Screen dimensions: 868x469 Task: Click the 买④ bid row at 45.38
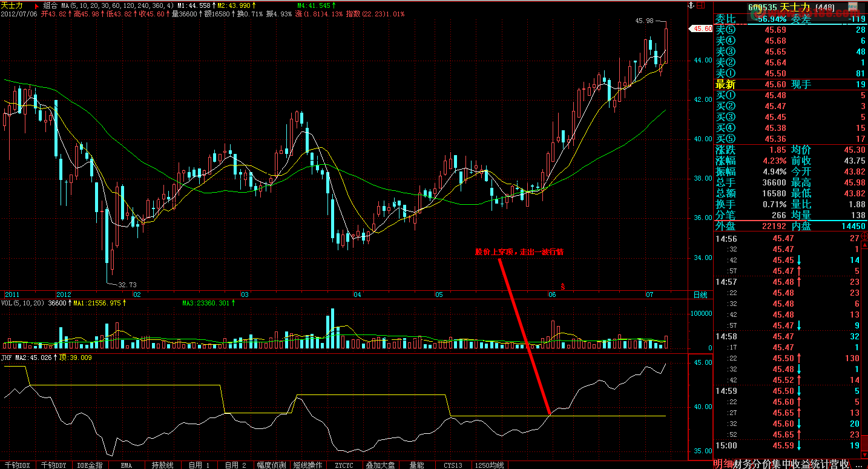point(791,128)
